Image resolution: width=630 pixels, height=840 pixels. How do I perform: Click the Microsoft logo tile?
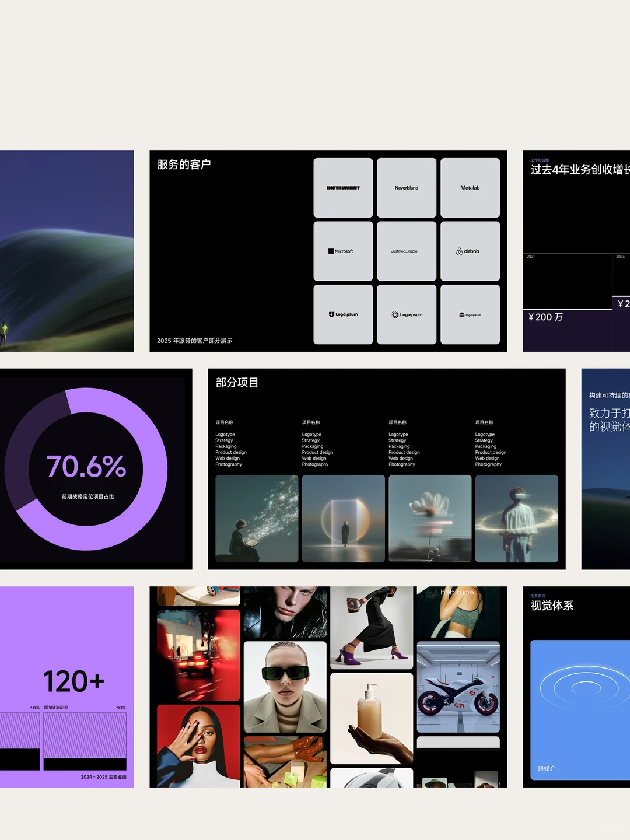point(343,251)
